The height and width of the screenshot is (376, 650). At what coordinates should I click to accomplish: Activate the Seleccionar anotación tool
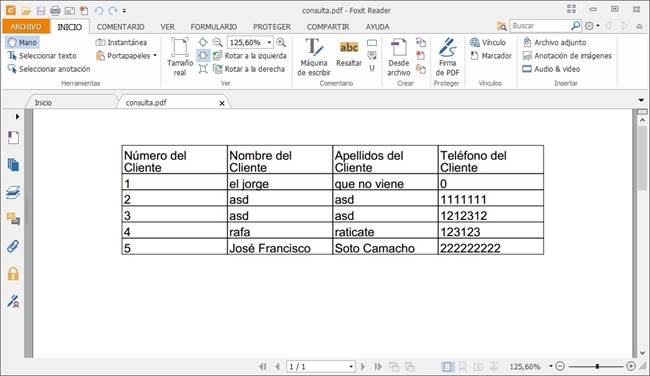49,69
